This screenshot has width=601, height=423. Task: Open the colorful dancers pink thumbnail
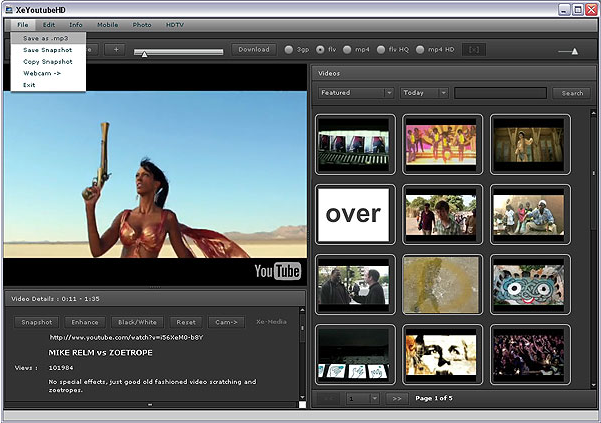coord(442,144)
